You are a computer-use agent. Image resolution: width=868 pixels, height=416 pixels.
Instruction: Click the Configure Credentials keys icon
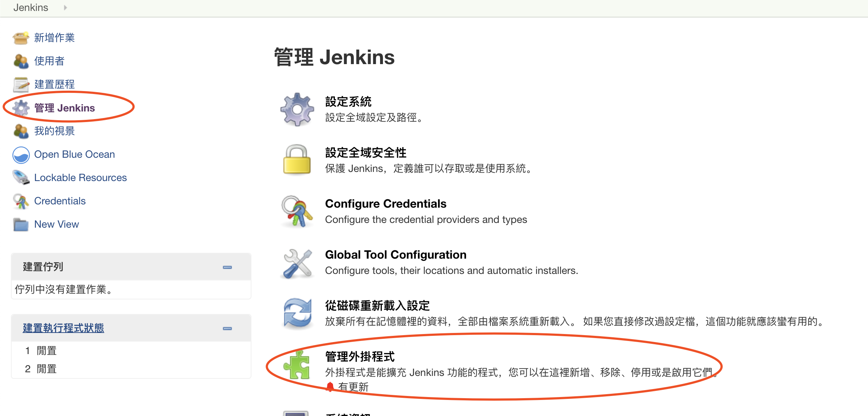(297, 211)
